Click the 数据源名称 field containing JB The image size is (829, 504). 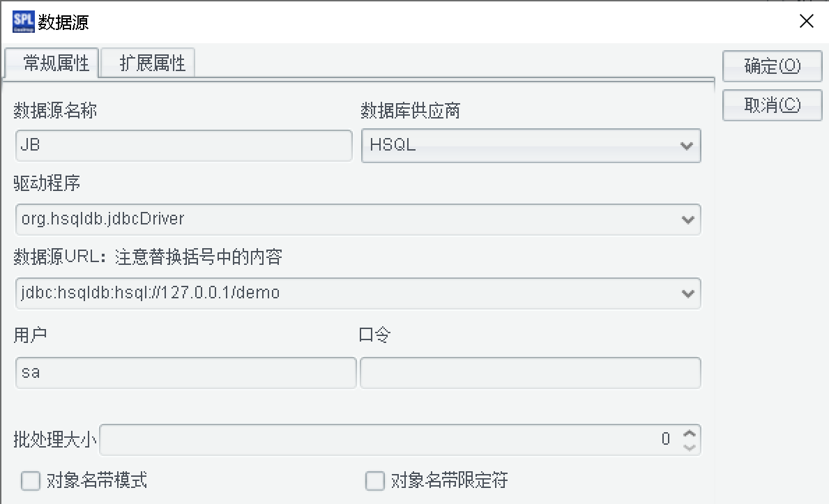click(183, 146)
